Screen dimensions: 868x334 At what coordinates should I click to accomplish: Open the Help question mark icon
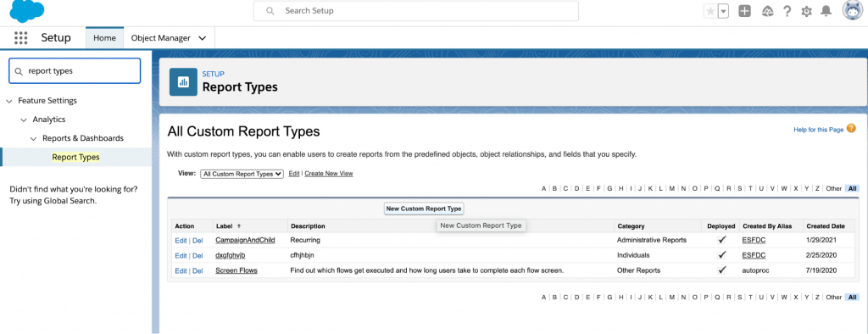coord(787,11)
